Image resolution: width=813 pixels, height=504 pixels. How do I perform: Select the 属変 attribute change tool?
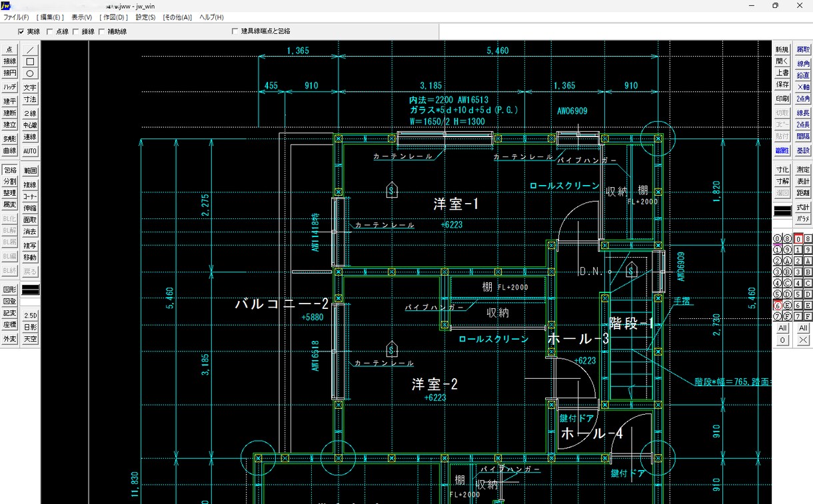point(9,205)
